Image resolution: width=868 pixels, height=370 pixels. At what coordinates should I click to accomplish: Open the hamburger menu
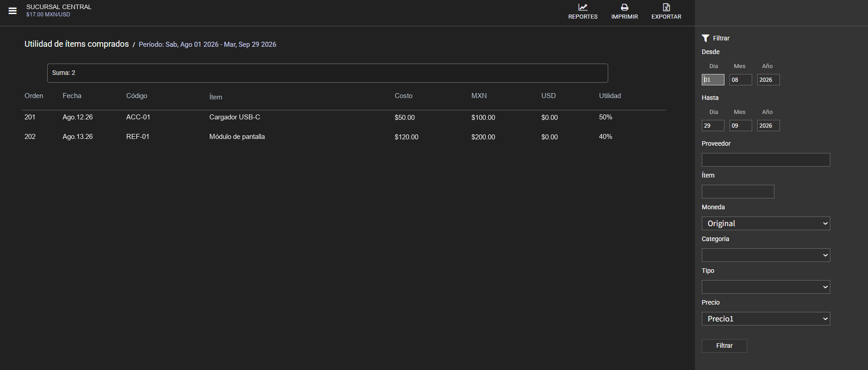pos(13,11)
